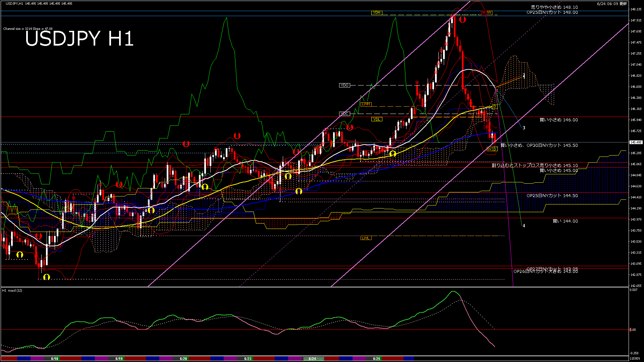Image resolution: width=644 pixels, height=362 pixels.
Task: Click the USDJPY H1 chart title
Action: [79, 39]
